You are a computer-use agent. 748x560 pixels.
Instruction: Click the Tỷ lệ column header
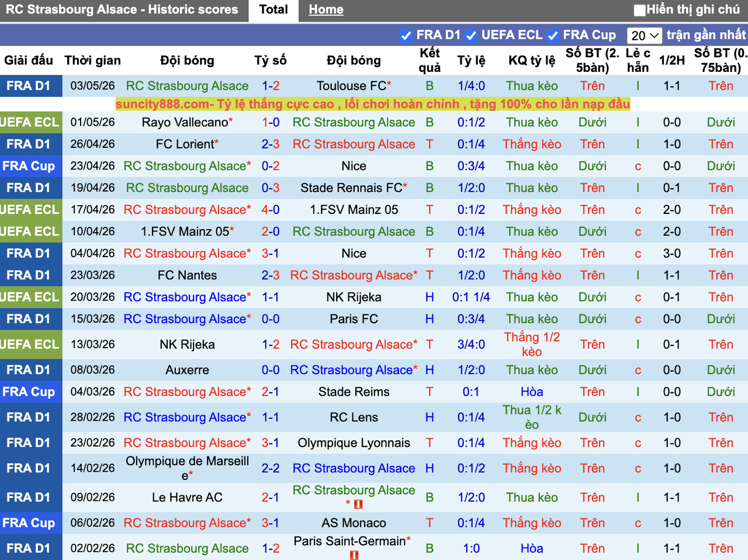click(x=471, y=60)
